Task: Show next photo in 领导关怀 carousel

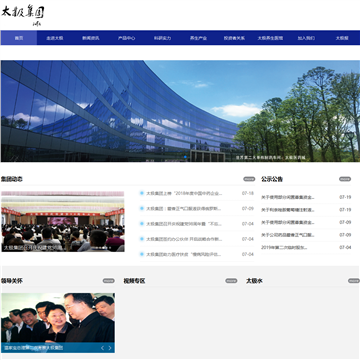Action: [110, 348]
